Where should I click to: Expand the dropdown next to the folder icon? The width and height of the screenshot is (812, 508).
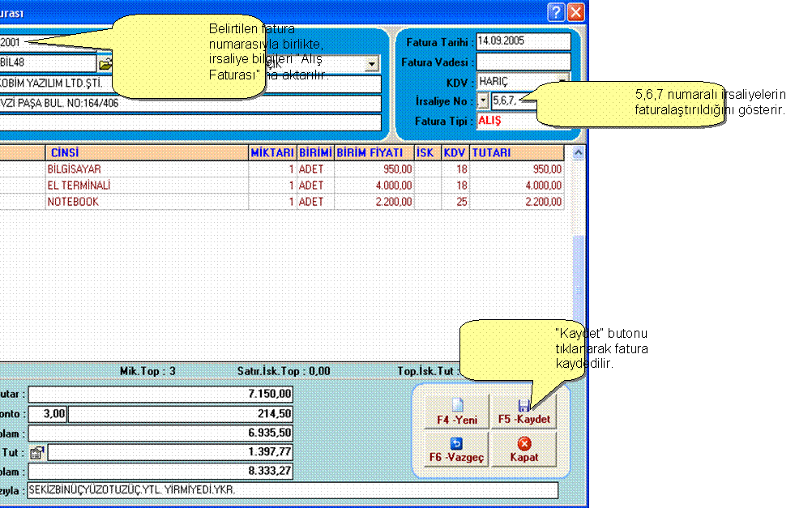point(372,63)
